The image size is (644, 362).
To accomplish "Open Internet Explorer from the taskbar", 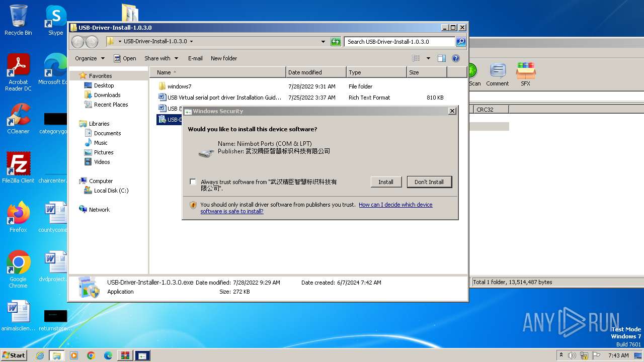I will [40, 355].
